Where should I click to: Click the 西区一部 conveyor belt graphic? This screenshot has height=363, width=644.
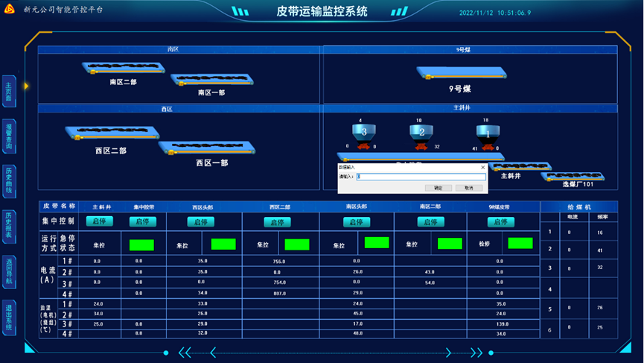[x=206, y=148]
